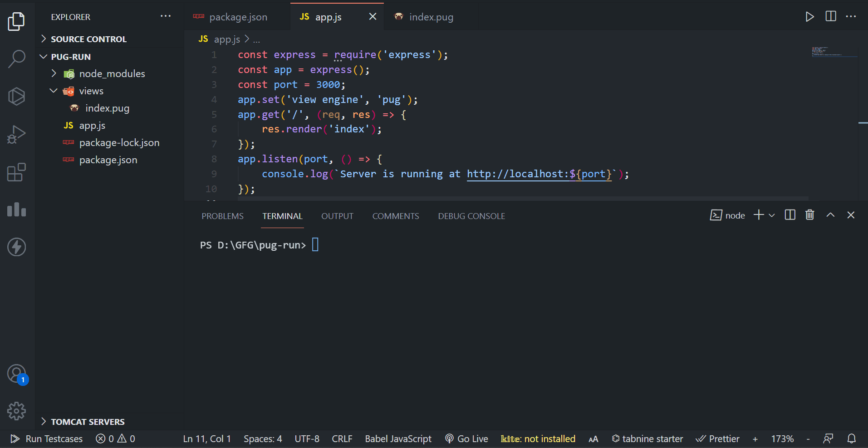This screenshot has height=448, width=868.
Task: Collapse the views folder
Action: tap(91, 91)
